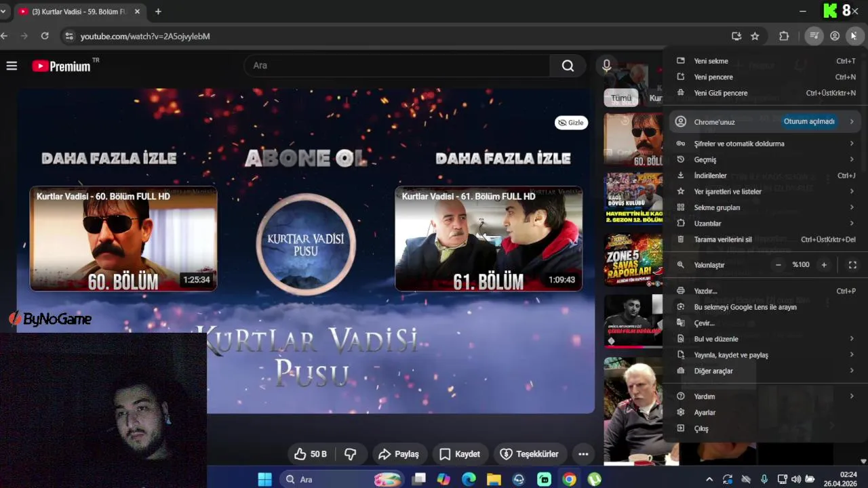This screenshot has width=868, height=488.
Task: Click the fullscreen icon in zoom row
Action: click(852, 265)
